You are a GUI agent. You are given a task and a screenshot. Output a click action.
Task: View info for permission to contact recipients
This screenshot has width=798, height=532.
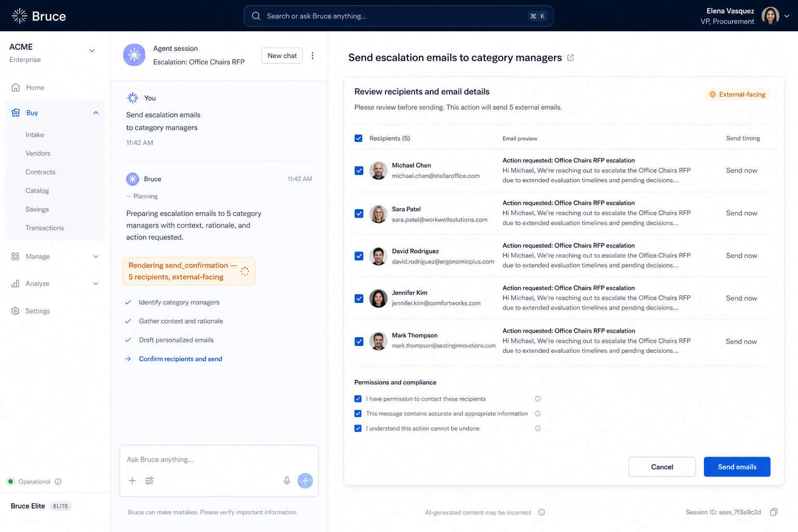(x=538, y=399)
